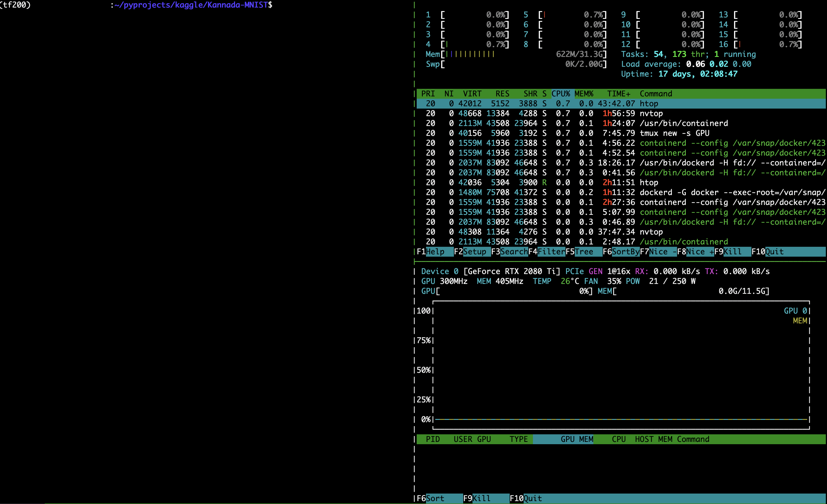Select the containerd row with 2h27:36
827x504 pixels.
[x=621, y=203]
